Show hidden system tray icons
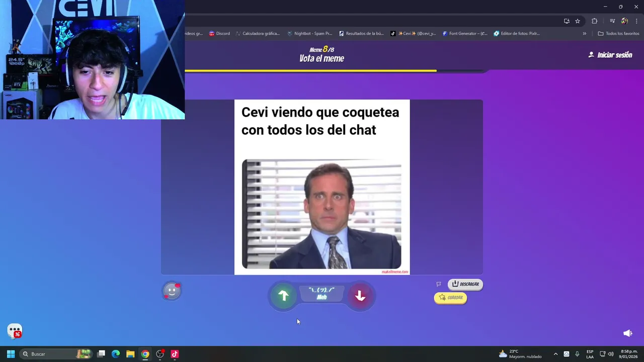The height and width of the screenshot is (362, 644). 555,354
